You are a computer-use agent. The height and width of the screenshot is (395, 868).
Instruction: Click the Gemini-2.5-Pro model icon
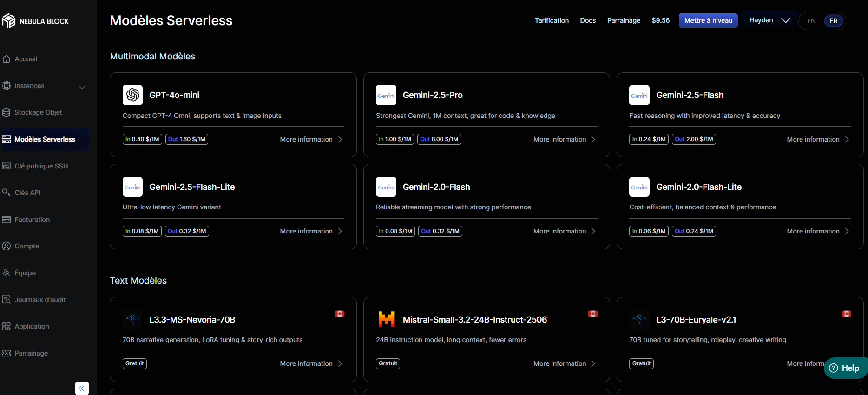(x=386, y=95)
